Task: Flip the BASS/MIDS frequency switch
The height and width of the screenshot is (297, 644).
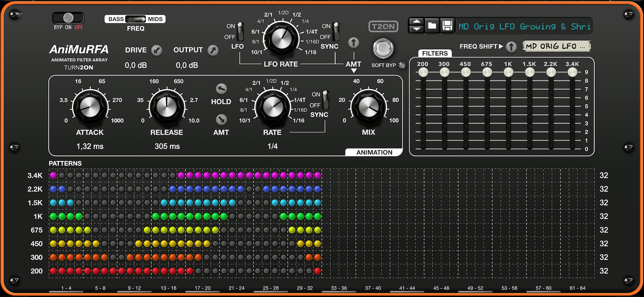Action: [x=135, y=19]
